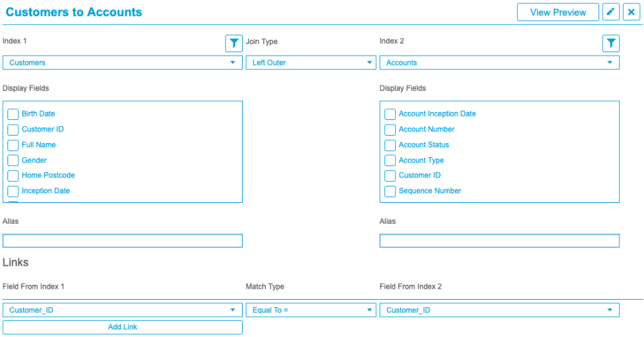The height and width of the screenshot is (337, 644).
Task: Click View Preview button
Action: coord(558,12)
